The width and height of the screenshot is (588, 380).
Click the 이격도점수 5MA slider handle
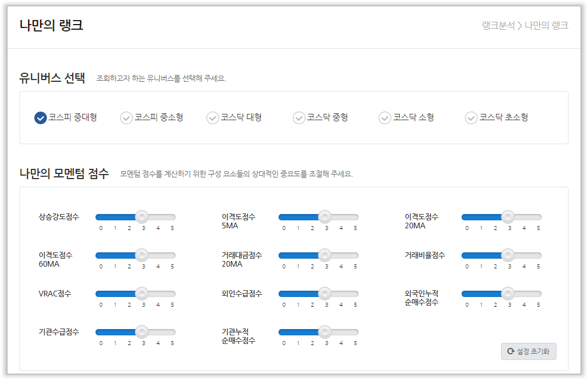click(324, 217)
